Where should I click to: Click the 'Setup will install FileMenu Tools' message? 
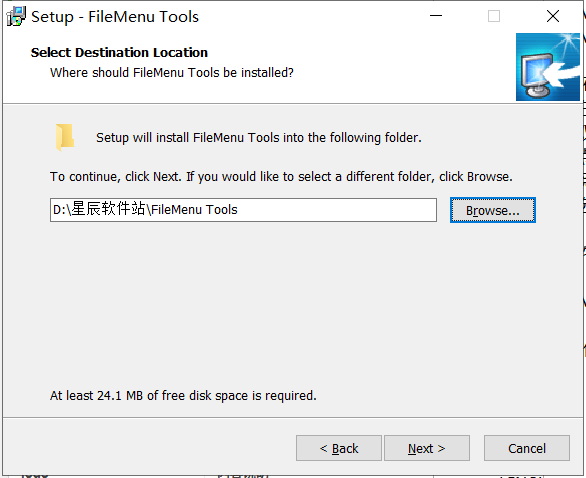point(259,138)
